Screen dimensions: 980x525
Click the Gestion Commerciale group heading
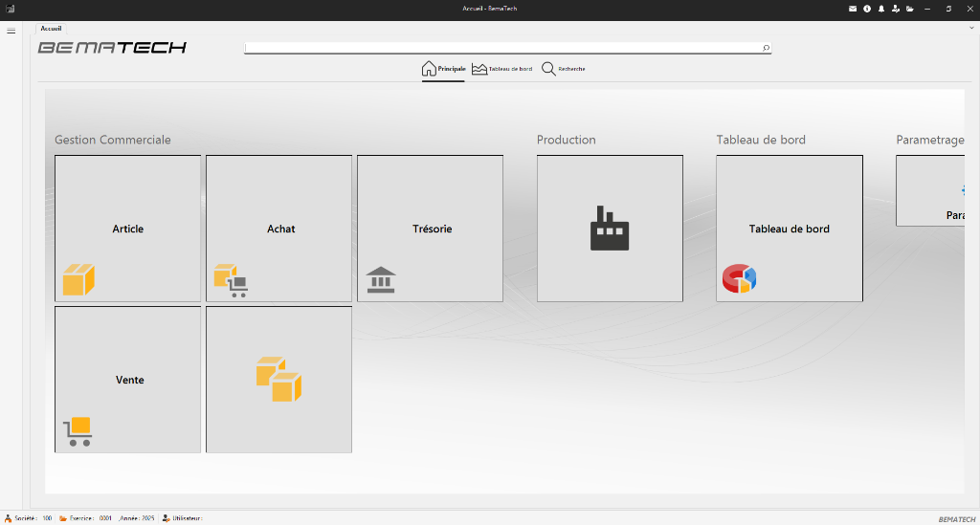point(113,140)
